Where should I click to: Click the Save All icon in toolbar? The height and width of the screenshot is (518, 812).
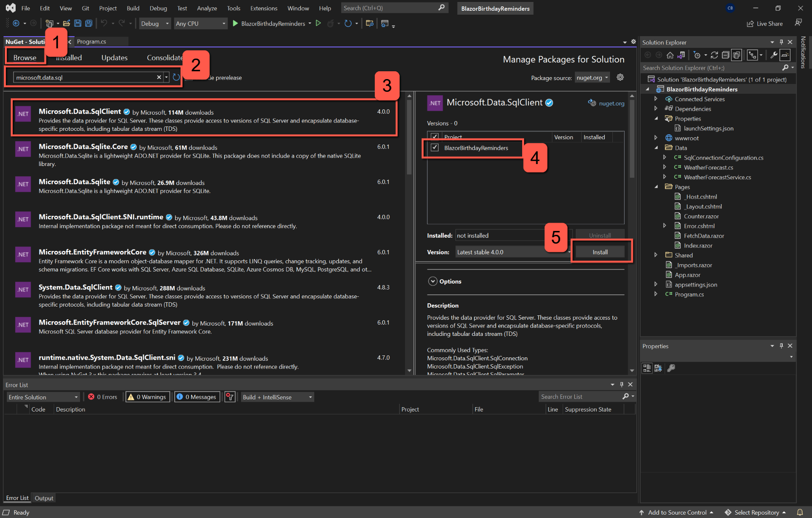coord(88,23)
